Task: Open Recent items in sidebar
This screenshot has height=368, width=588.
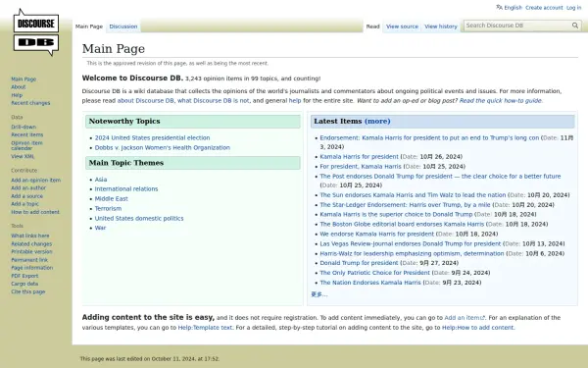Action: (x=27, y=135)
